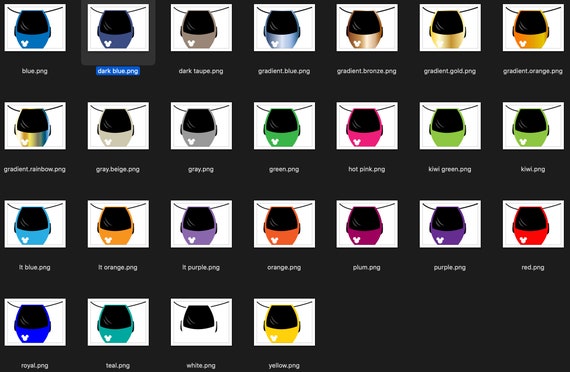Click the red.png gondola thumbnail

[x=533, y=224]
